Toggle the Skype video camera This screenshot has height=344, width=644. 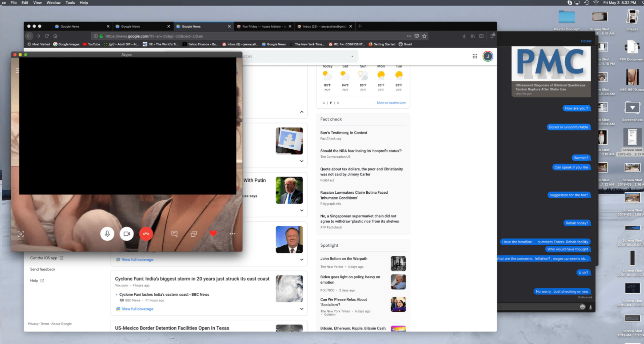127,234
